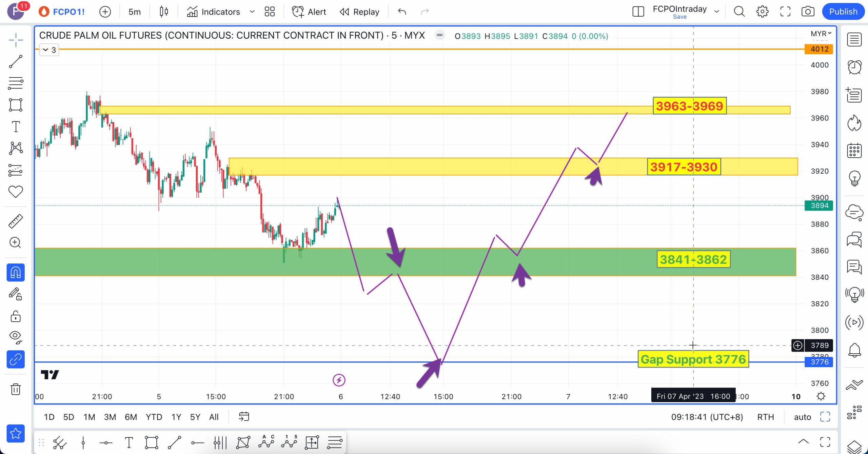Click the FCPO1! symbol search field
The width and height of the screenshot is (868, 454).
point(68,12)
